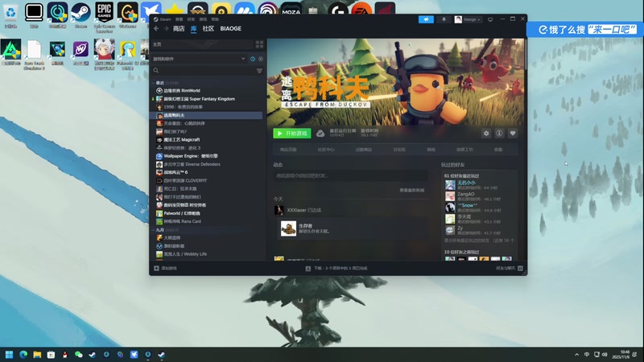
Task: Open the Friends menu in Steam menubar
Action: (191, 19)
